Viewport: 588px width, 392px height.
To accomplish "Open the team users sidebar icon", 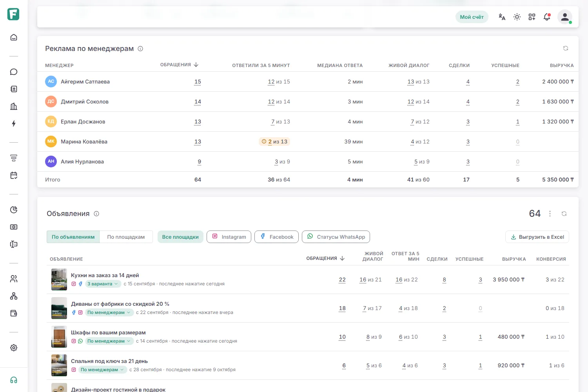I will click(x=14, y=279).
